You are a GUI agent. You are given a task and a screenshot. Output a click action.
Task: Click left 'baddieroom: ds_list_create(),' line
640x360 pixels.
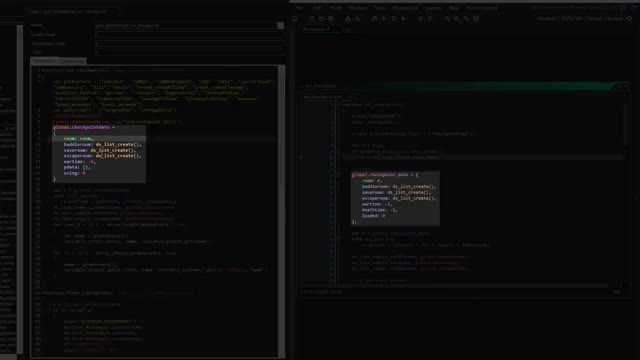point(102,144)
